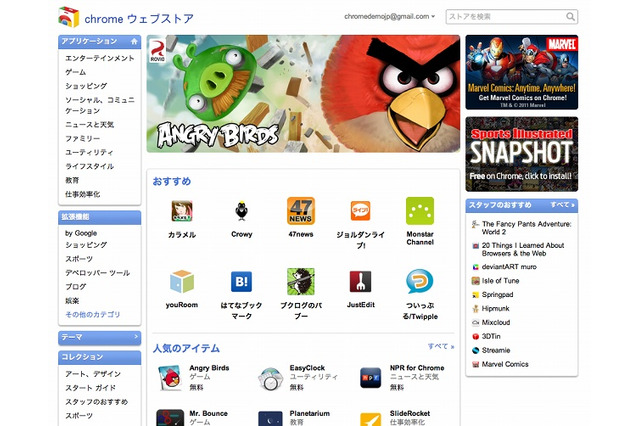
Task: Click the EasyClock clock icon
Action: (x=270, y=379)
